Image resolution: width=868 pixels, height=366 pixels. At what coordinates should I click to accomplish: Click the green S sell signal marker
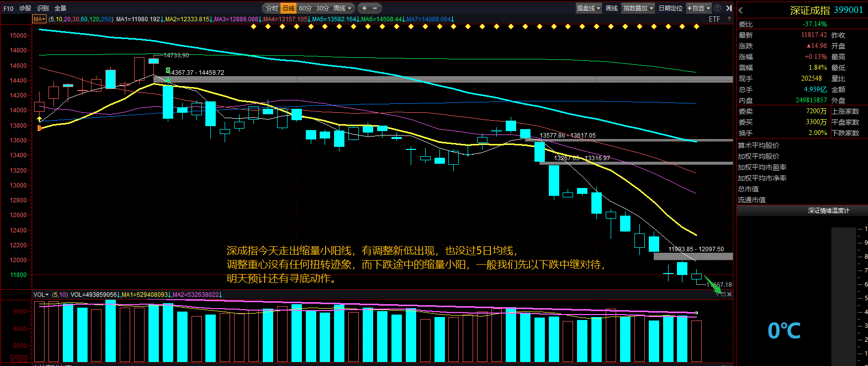(168, 71)
